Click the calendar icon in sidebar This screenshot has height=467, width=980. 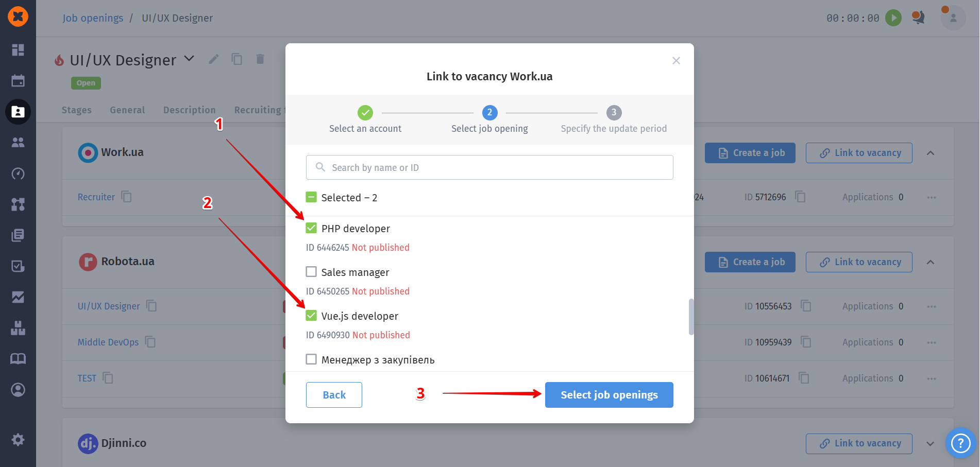(x=18, y=81)
